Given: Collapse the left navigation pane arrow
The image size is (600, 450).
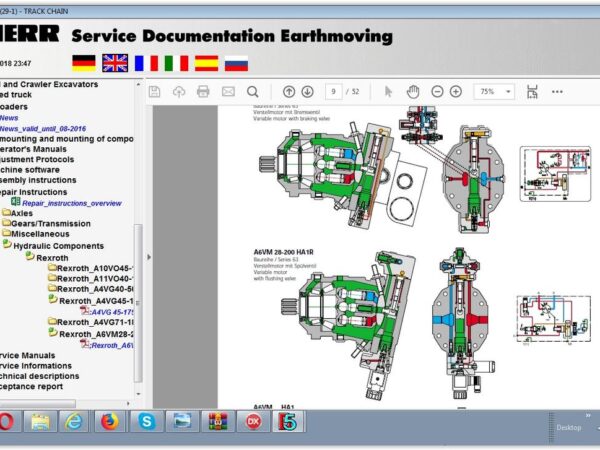Looking at the screenshot, I should point(149,257).
